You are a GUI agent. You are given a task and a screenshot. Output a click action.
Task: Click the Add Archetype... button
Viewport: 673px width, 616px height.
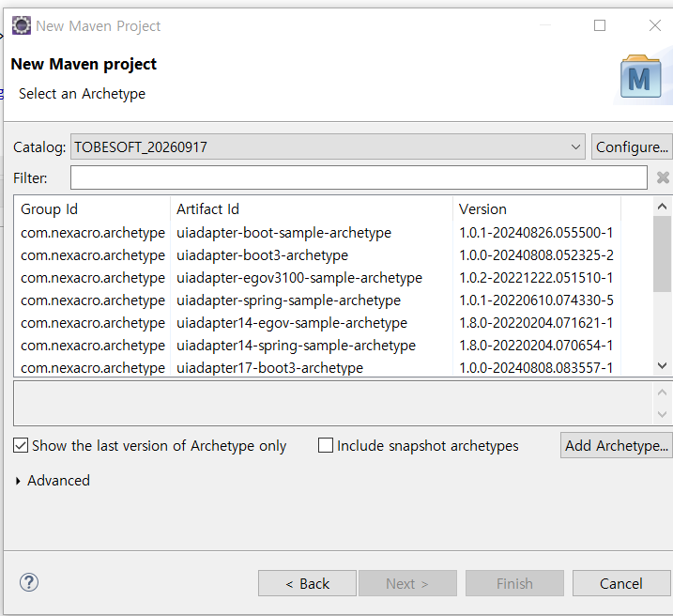(617, 446)
